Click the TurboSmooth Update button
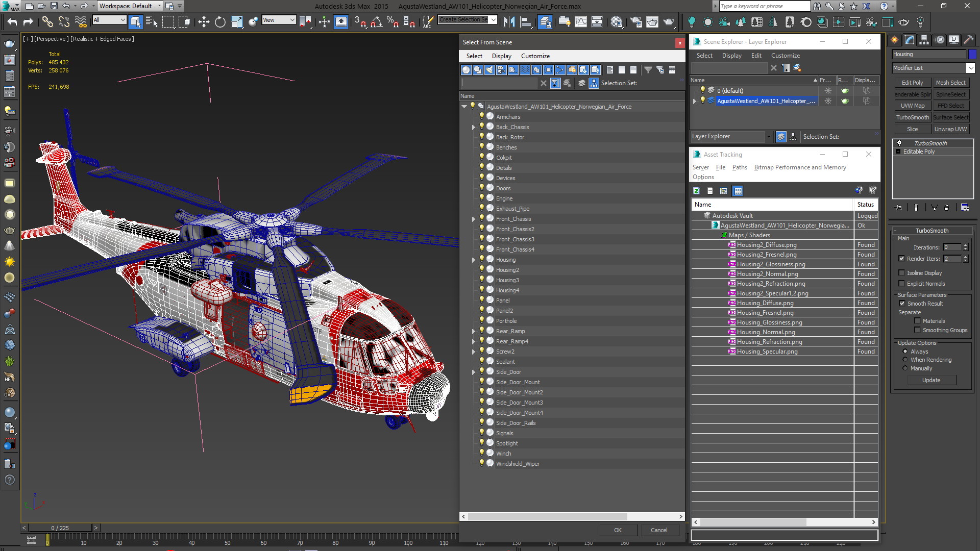Viewport: 980px width, 551px height. (931, 380)
